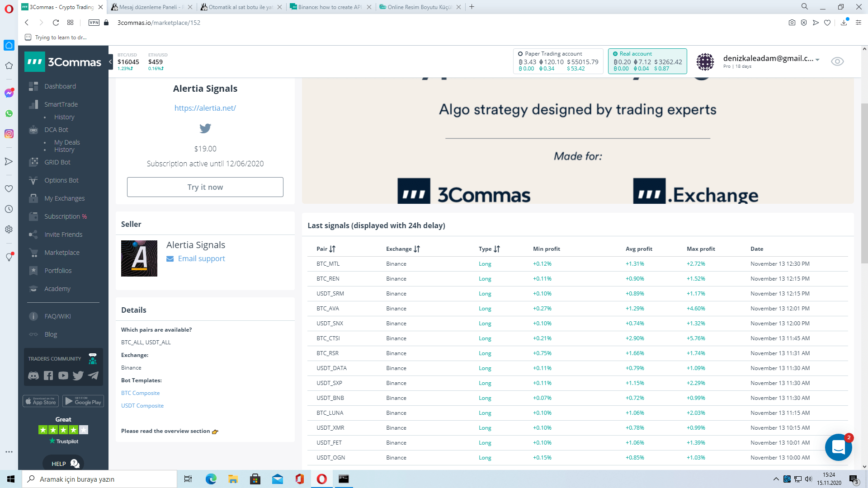Click the VPN badge in address bar
This screenshot has height=488, width=868.
coord(94,23)
